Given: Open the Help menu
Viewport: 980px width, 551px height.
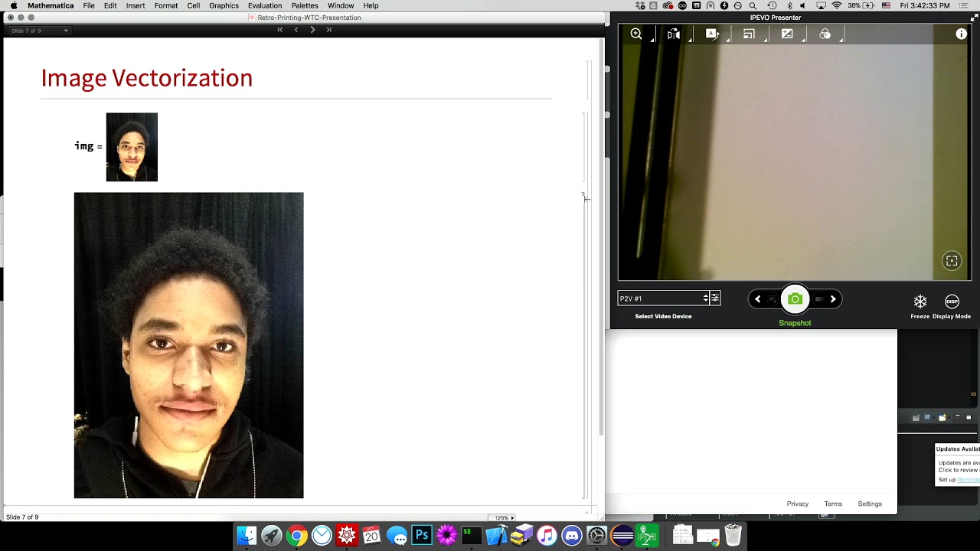Looking at the screenshot, I should pos(371,5).
